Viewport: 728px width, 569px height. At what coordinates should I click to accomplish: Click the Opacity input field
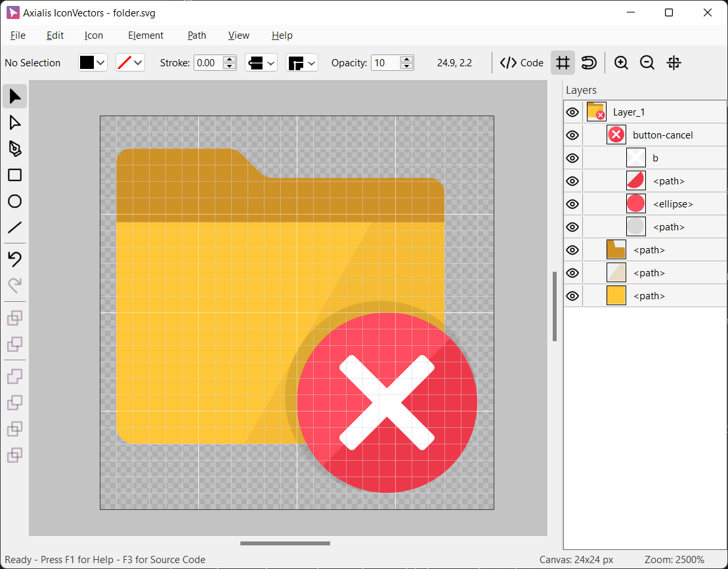coord(385,63)
